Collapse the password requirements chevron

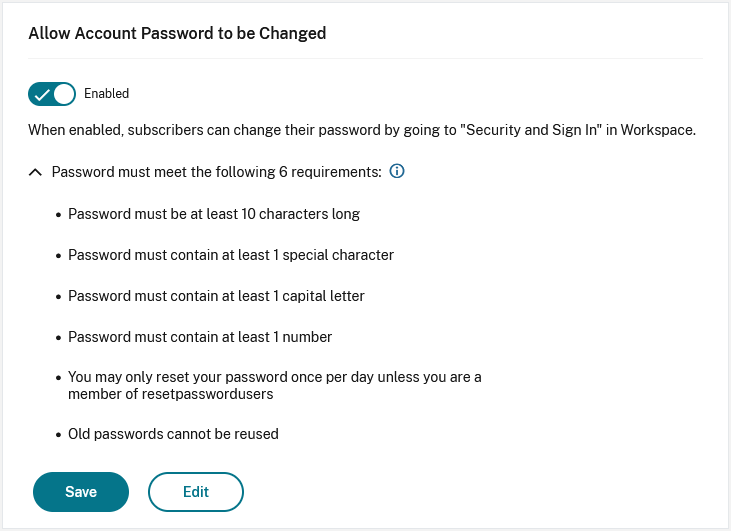click(36, 172)
